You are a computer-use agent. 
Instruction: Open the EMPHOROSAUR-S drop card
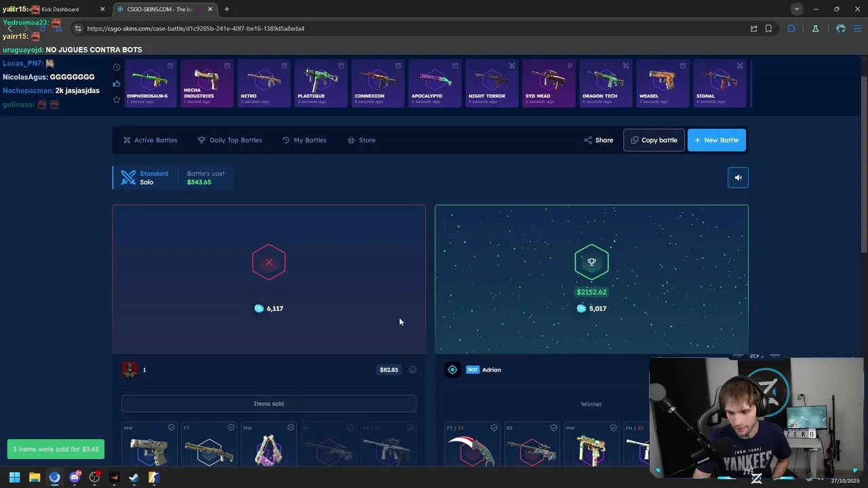tap(151, 83)
